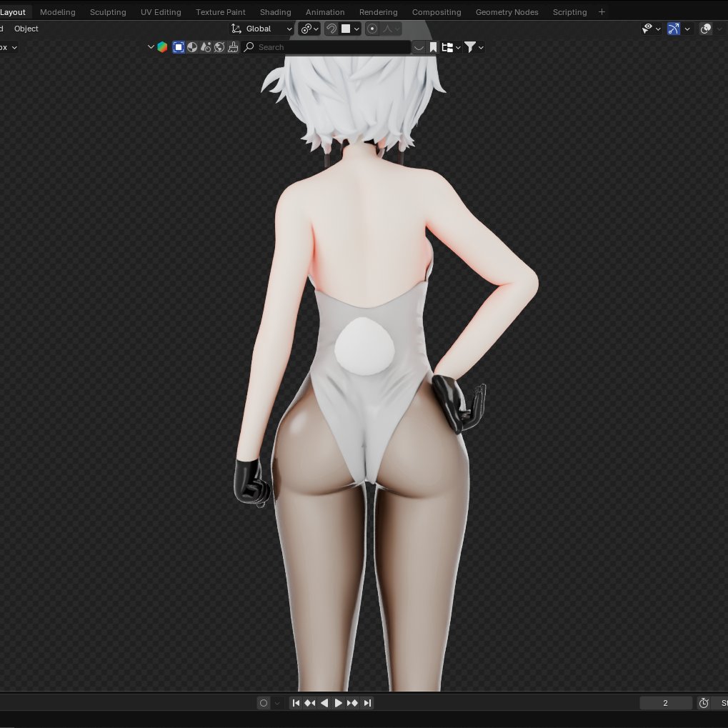Click the shelf collapse chevron after search
This screenshot has height=728, width=728.
coord(419,47)
